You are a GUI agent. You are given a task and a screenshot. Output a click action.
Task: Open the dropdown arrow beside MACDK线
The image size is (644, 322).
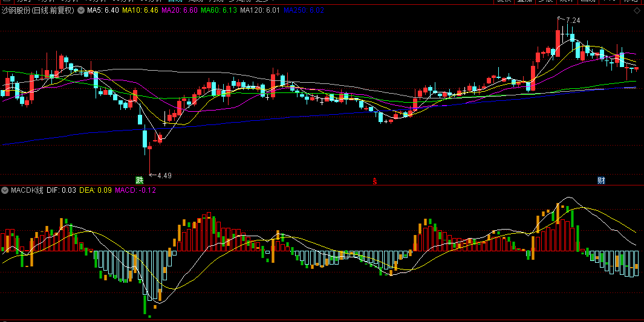tap(5, 190)
